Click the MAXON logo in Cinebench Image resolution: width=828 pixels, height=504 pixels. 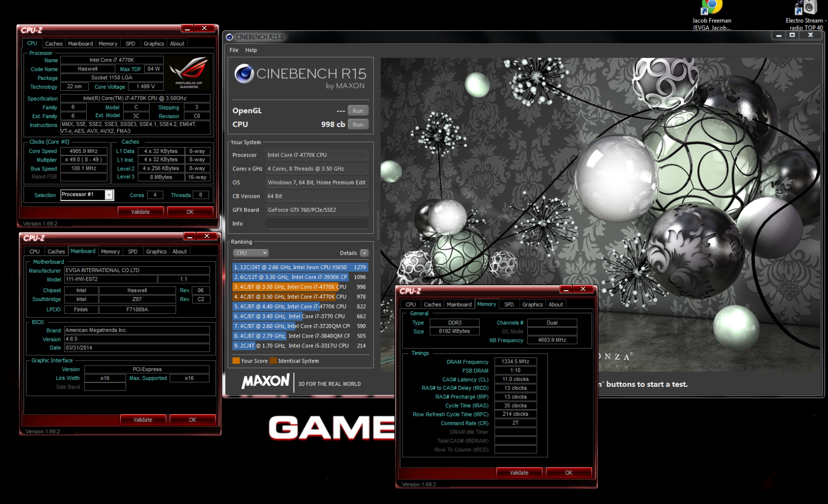point(265,381)
